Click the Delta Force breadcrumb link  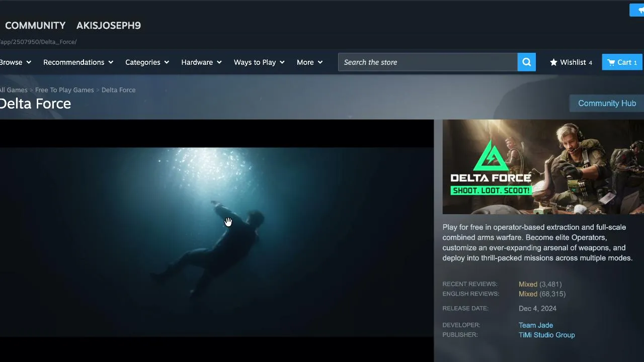[x=118, y=90]
